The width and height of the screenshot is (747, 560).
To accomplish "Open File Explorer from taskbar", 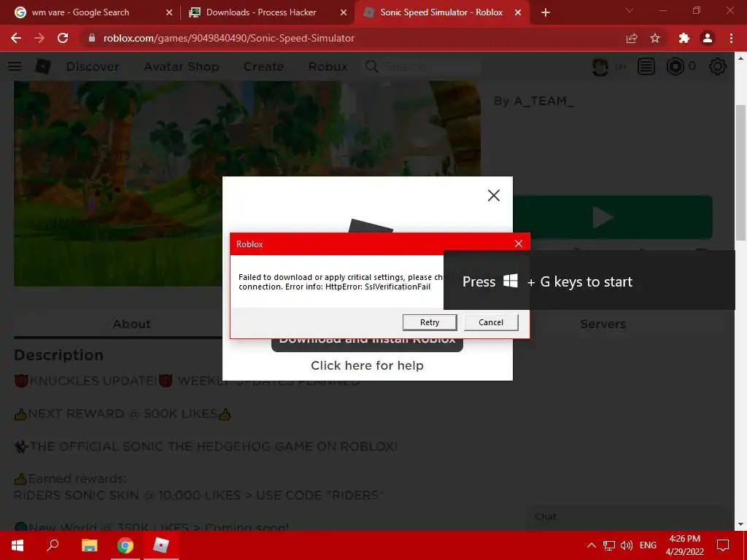I will [89, 545].
